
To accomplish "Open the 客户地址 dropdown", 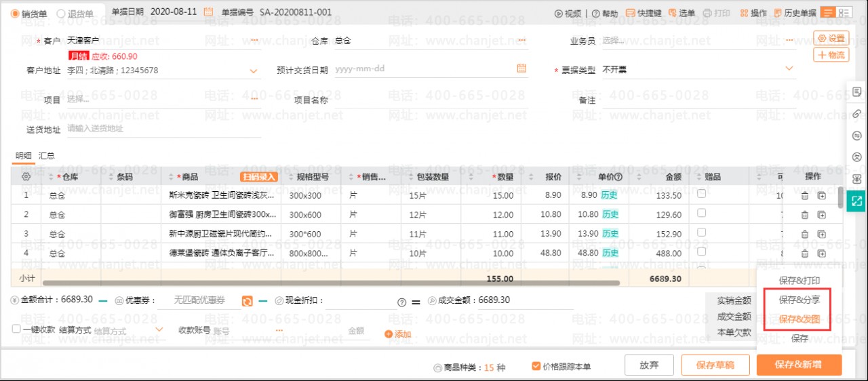I will 254,71.
